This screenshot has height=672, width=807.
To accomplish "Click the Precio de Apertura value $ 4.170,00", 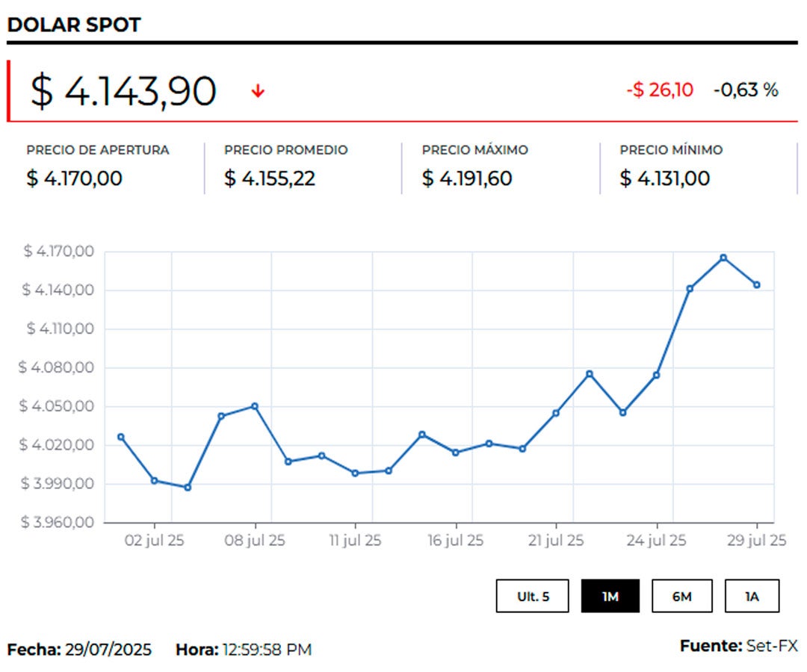I will 75,178.
